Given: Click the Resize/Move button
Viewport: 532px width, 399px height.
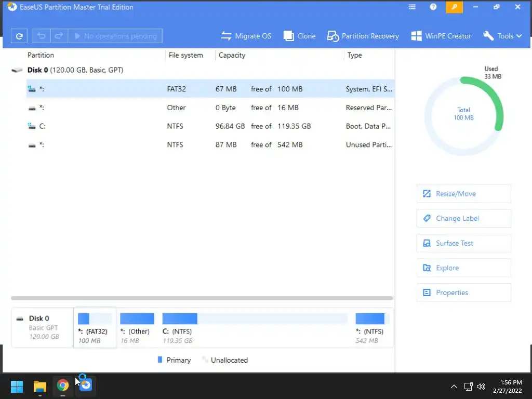Looking at the screenshot, I should [x=463, y=194].
